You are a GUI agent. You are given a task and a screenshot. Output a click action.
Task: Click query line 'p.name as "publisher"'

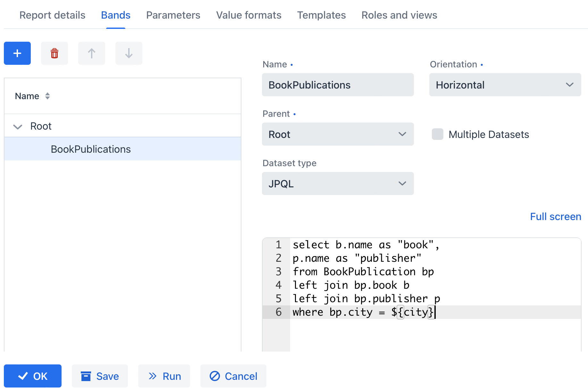click(357, 258)
